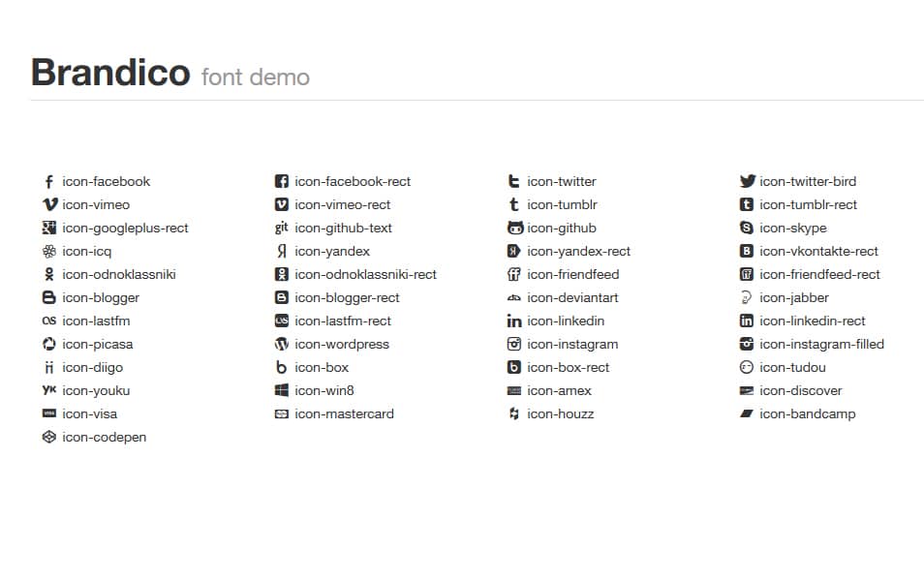The width and height of the screenshot is (924, 581).
Task: Select the Skype icon
Action: coord(747,228)
